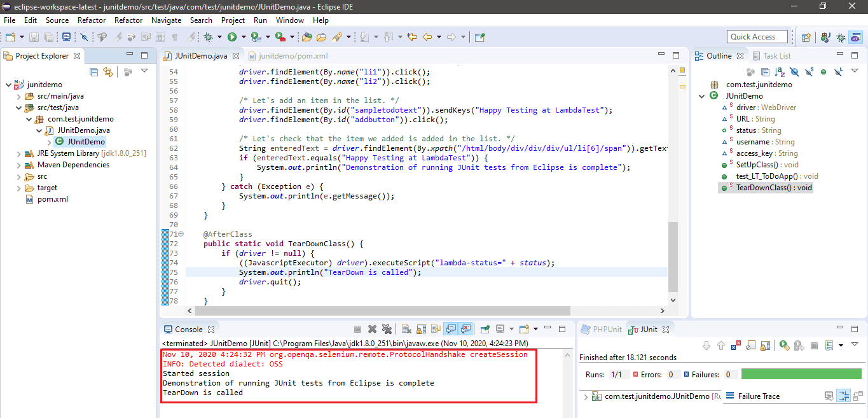Click Remove All Terminated Launches in Console
This screenshot has height=418, width=868.
pyautogui.click(x=387, y=329)
